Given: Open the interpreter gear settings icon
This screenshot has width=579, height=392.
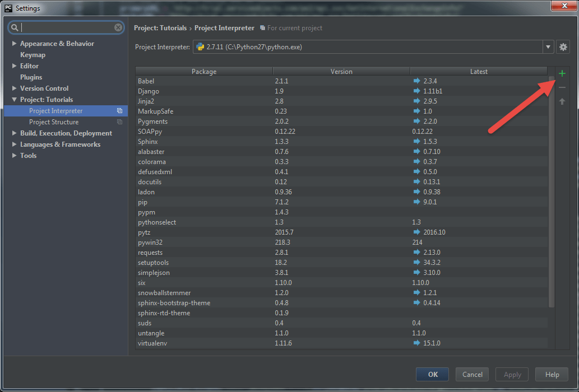Looking at the screenshot, I should point(563,47).
